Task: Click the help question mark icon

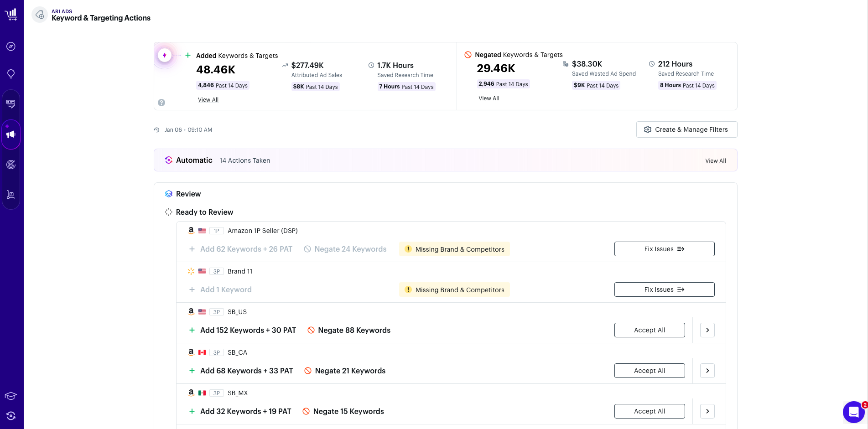Action: click(x=161, y=103)
